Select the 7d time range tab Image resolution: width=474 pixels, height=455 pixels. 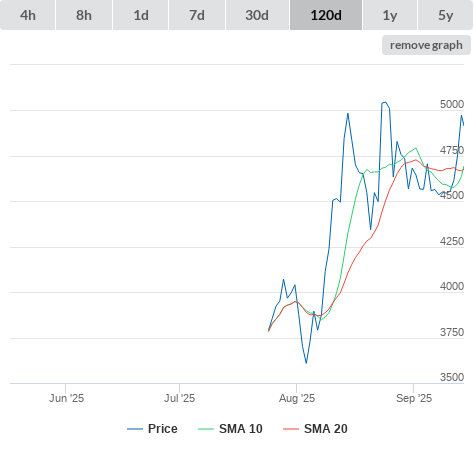197,15
